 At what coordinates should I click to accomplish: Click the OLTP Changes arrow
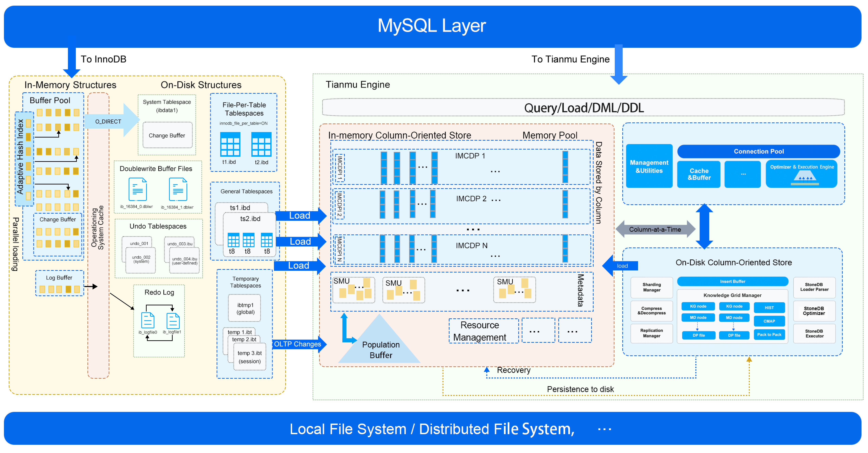pos(298,344)
